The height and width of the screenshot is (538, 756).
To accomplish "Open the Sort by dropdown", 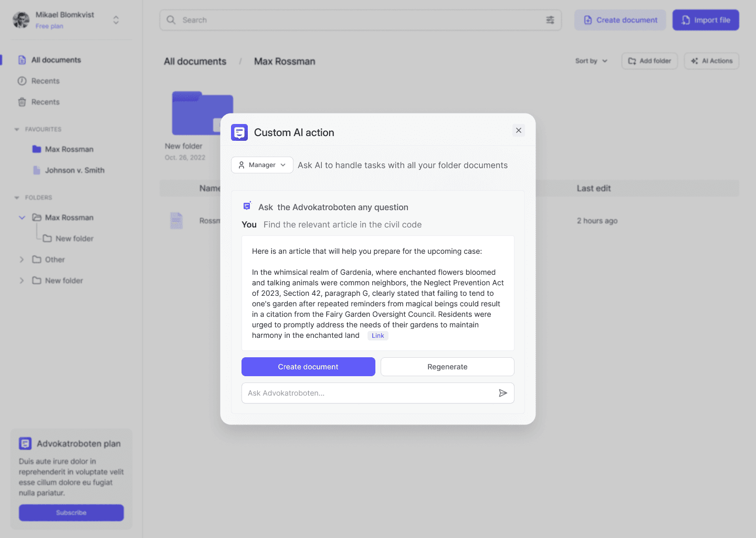I will pos(591,61).
